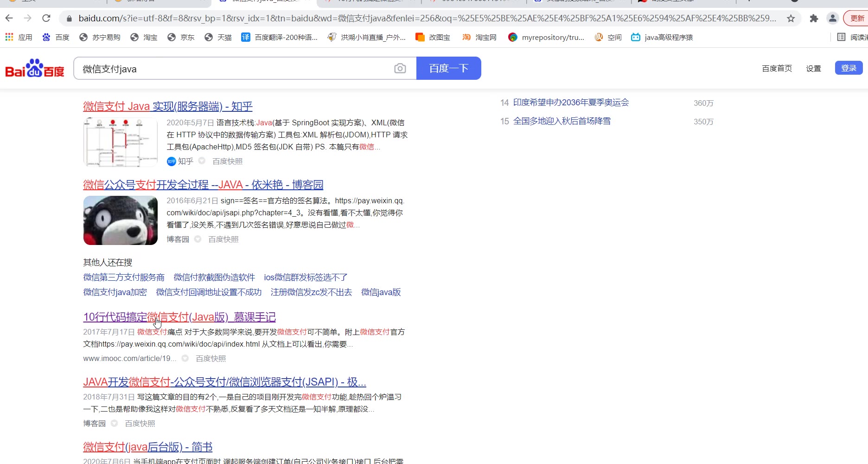This screenshot has height=464, width=868.
Task: Open the 应用 apps grid bookmark
Action: [x=19, y=37]
